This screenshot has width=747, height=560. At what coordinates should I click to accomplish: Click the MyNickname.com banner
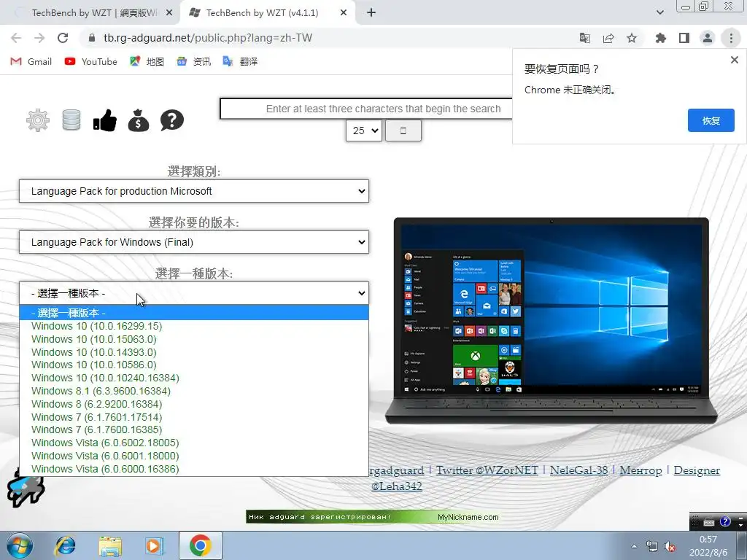click(373, 517)
